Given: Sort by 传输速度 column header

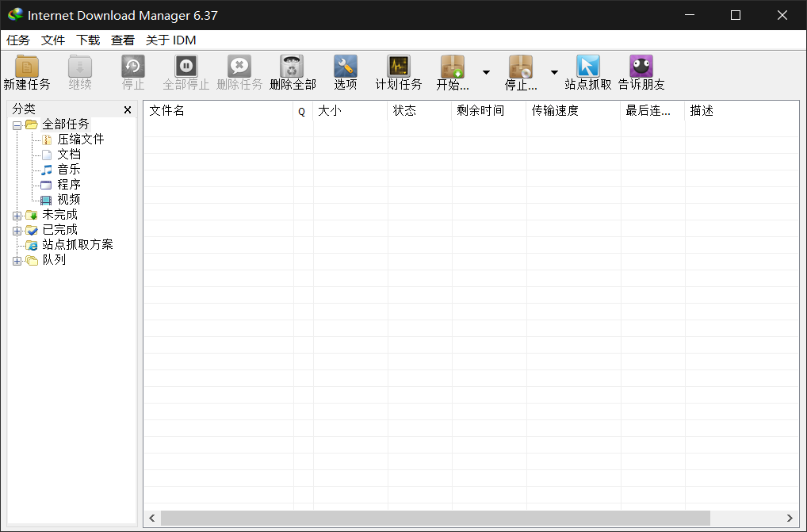Looking at the screenshot, I should (x=573, y=111).
